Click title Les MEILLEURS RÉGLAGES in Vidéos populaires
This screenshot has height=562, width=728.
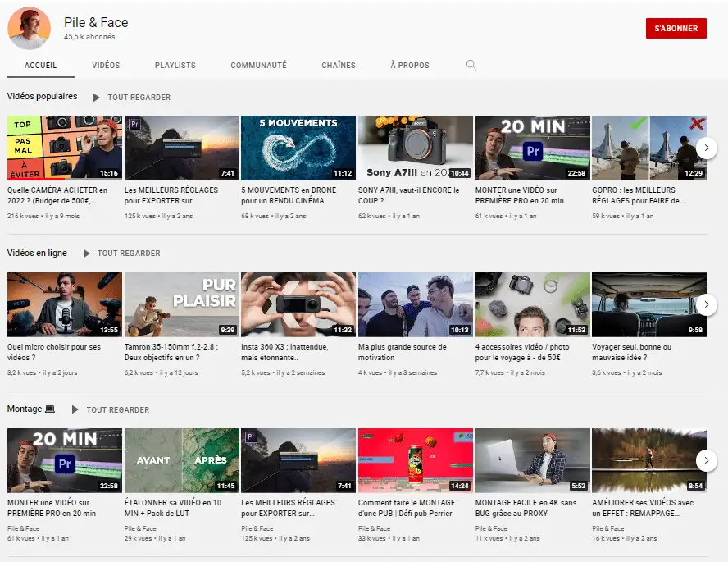tap(171, 195)
